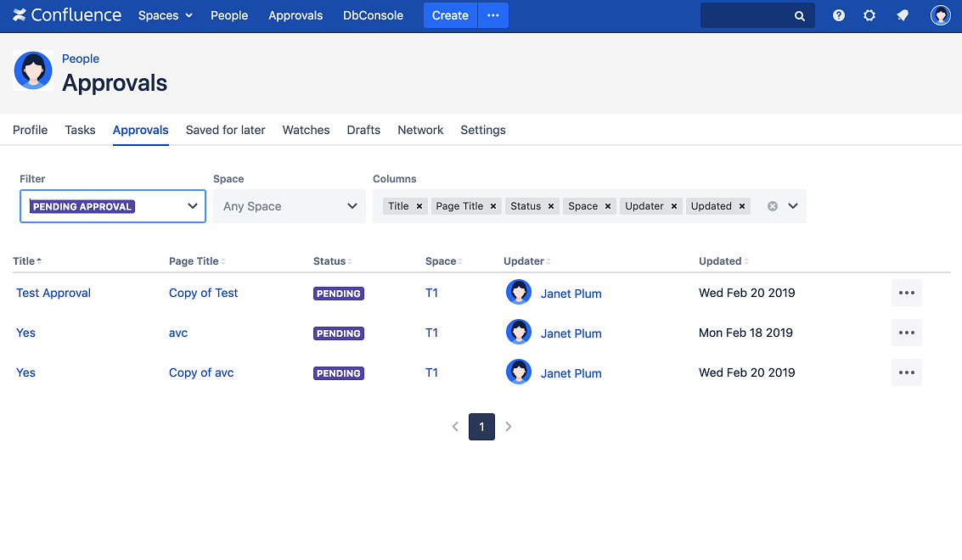962x560 pixels.
Task: Open the help question mark menu
Action: (x=839, y=15)
